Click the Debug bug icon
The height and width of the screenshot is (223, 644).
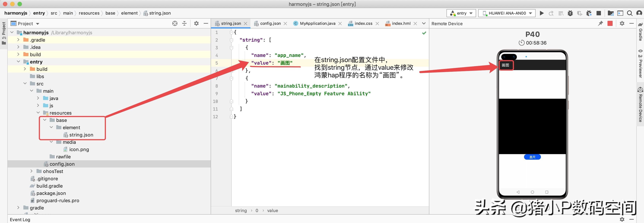click(x=570, y=13)
